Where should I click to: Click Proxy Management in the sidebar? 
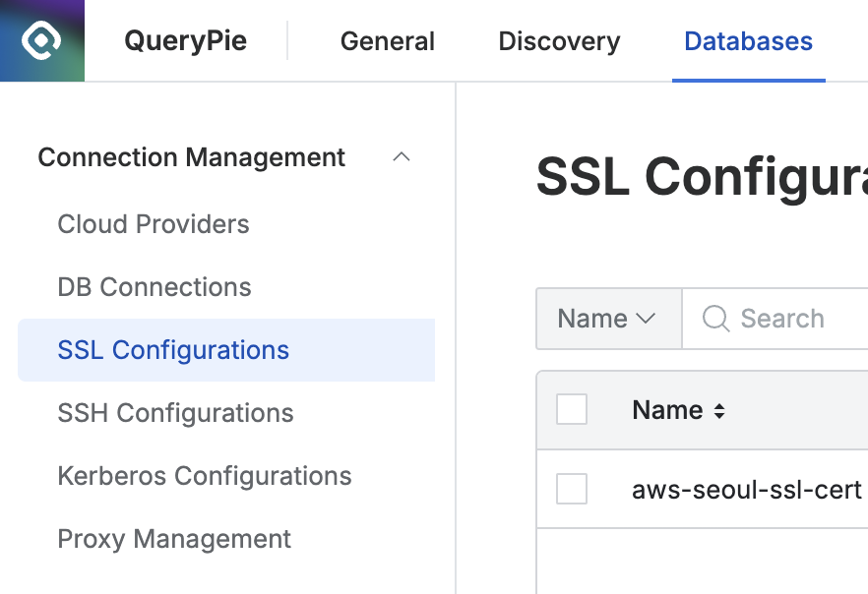click(174, 539)
